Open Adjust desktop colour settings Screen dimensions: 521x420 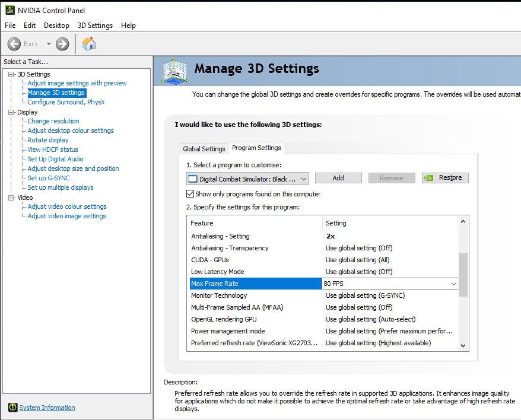coord(71,131)
